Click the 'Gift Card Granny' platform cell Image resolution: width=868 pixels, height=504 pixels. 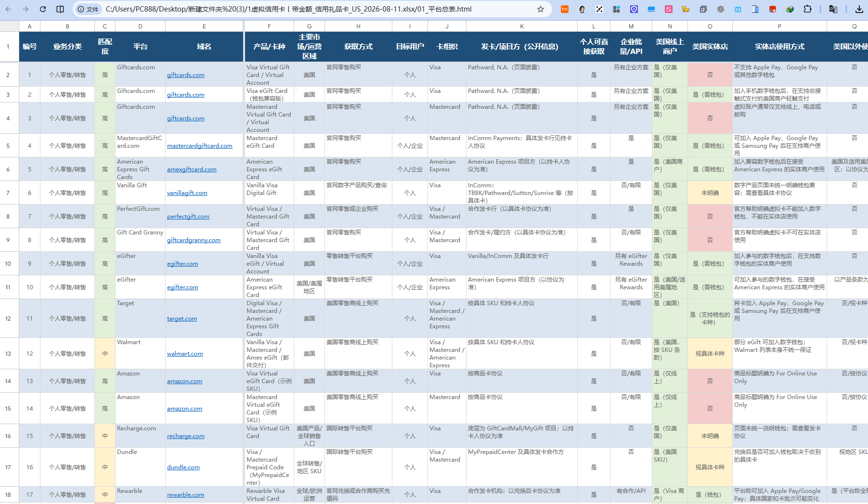pos(140,240)
